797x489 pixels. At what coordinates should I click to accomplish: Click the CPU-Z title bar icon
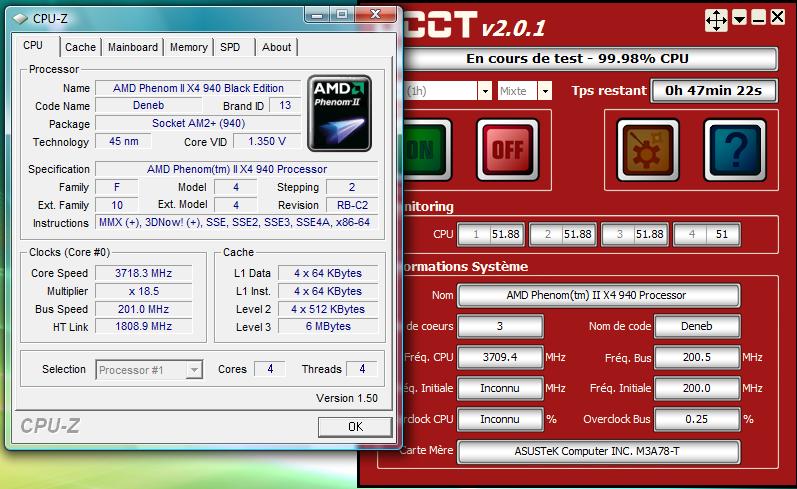[20, 19]
